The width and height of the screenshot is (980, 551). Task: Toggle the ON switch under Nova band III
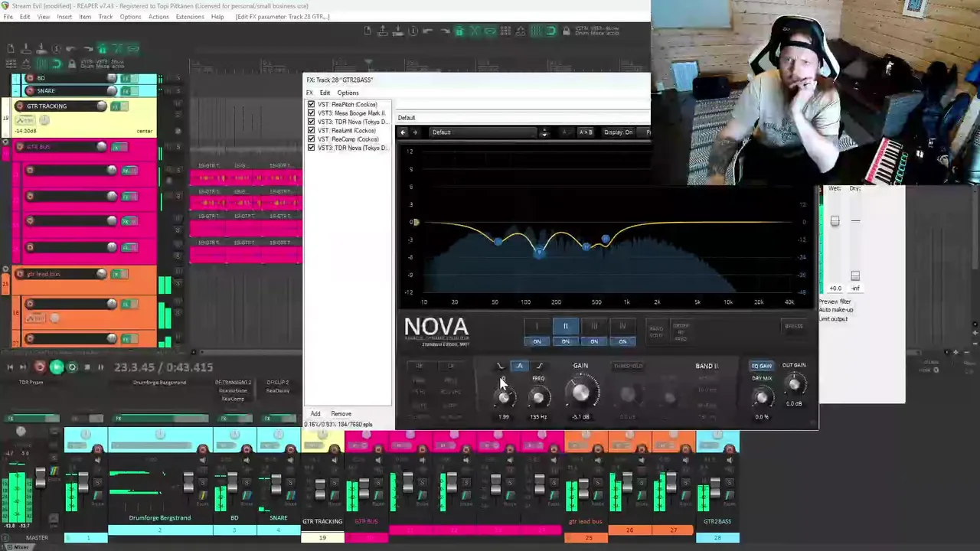pos(594,341)
